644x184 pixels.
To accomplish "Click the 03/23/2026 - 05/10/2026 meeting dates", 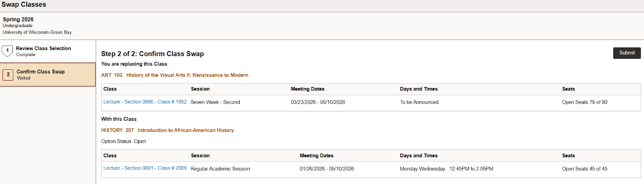I will pos(318,102).
